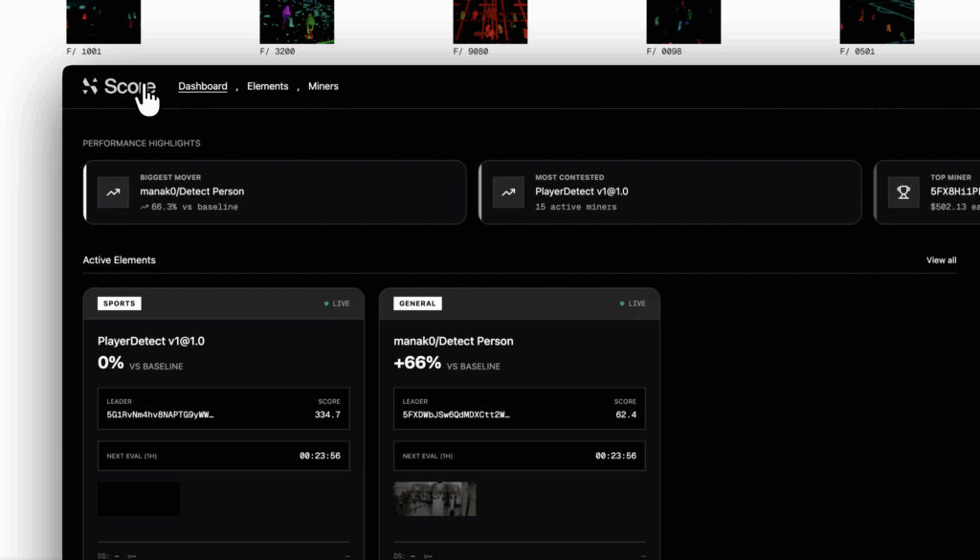Image resolution: width=980 pixels, height=560 pixels.
Task: Click the LIVE status on Detect Person card
Action: [x=633, y=303]
